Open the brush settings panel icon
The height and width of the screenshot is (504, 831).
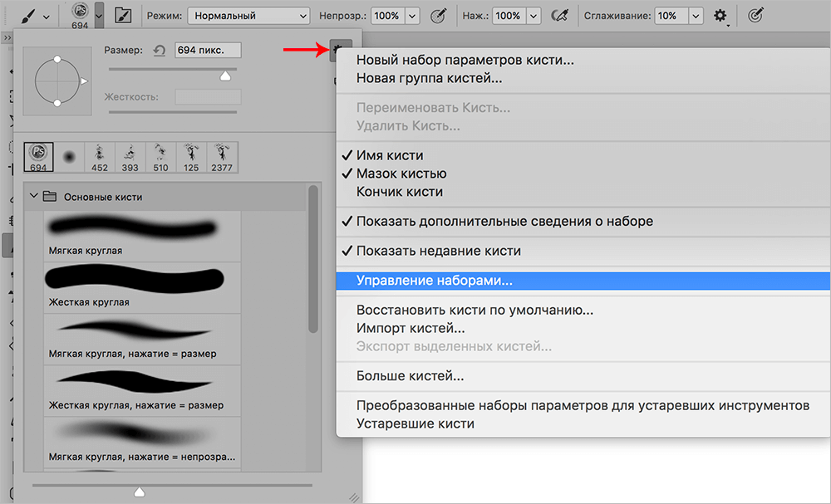pos(123,16)
